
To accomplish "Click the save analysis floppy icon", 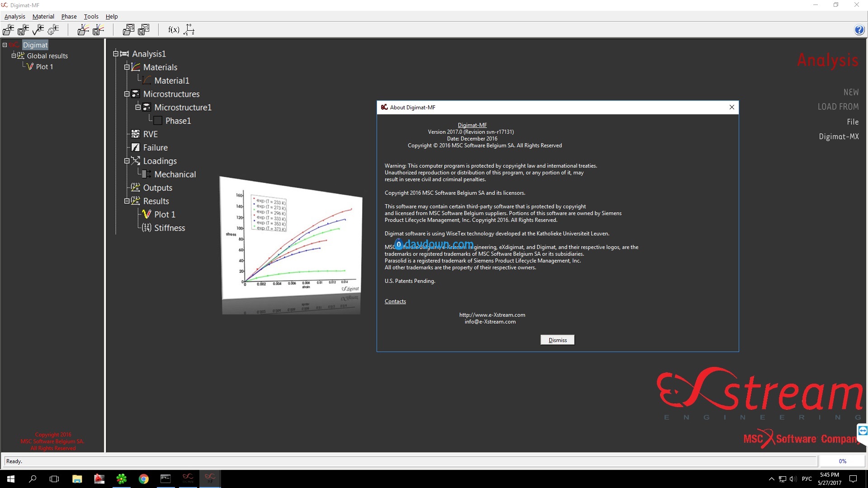I will [x=23, y=30].
